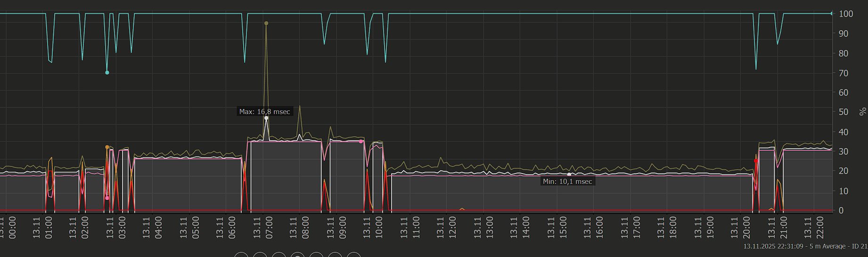Click the white data point above the Min label

pyautogui.click(x=569, y=174)
